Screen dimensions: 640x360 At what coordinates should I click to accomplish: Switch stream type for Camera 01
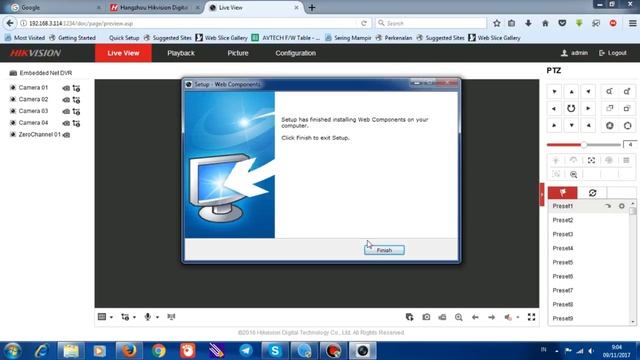click(x=76, y=88)
